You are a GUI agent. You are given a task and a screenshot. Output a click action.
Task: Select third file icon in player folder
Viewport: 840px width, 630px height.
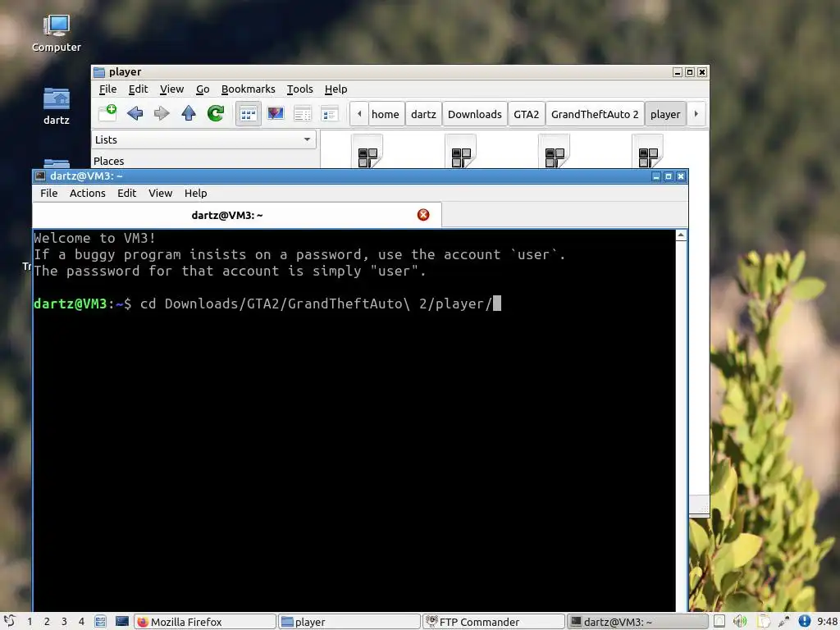pos(554,151)
